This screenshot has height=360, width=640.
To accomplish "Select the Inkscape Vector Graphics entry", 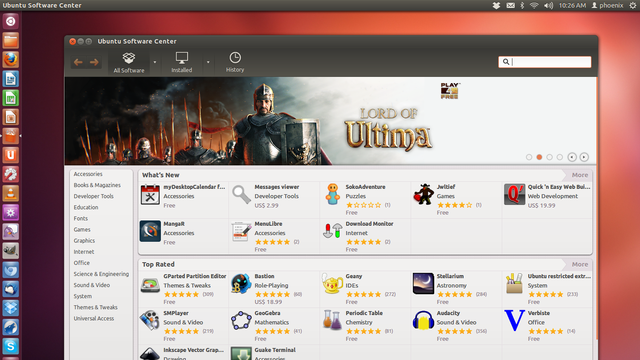I will [183, 353].
